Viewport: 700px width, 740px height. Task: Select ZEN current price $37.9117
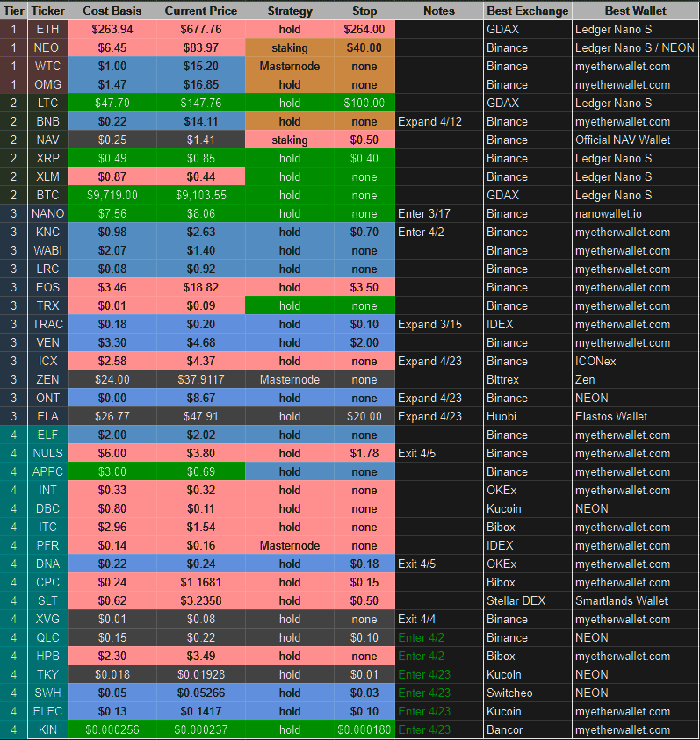pos(201,379)
